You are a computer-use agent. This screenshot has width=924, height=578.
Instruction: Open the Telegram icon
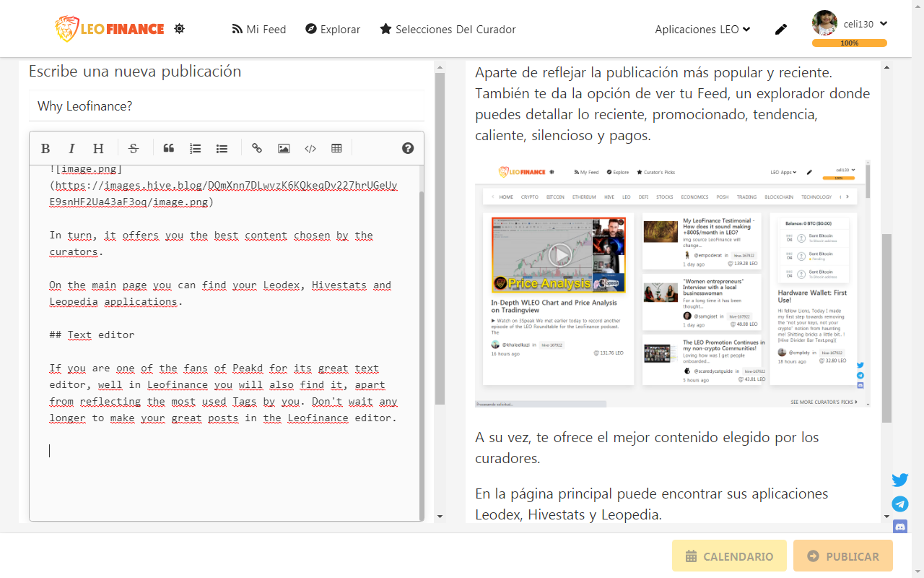899,504
